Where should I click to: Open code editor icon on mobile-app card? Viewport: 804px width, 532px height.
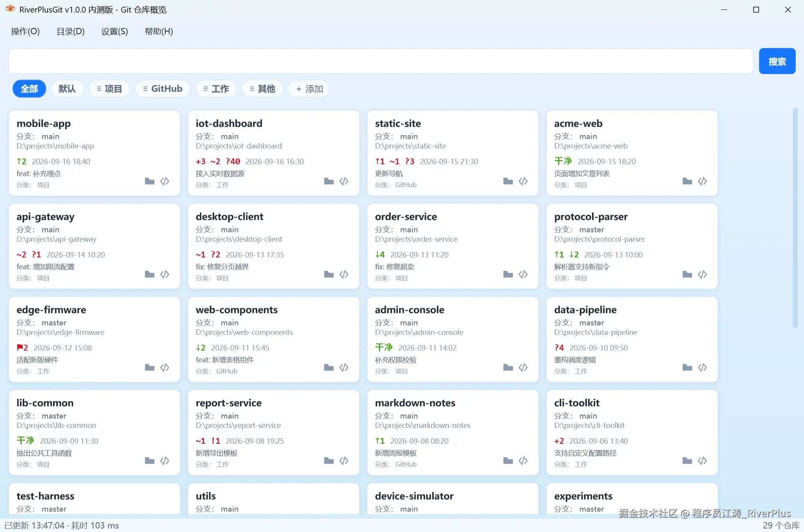tap(165, 181)
